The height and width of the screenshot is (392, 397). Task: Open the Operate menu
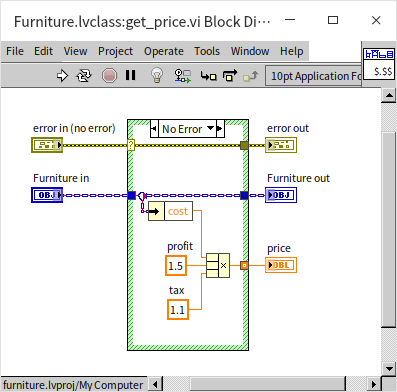click(164, 51)
